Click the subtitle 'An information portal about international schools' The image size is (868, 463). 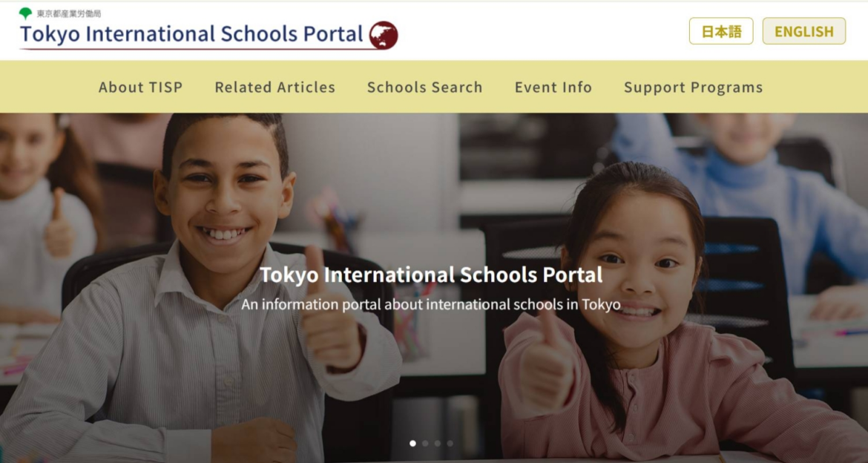(431, 304)
